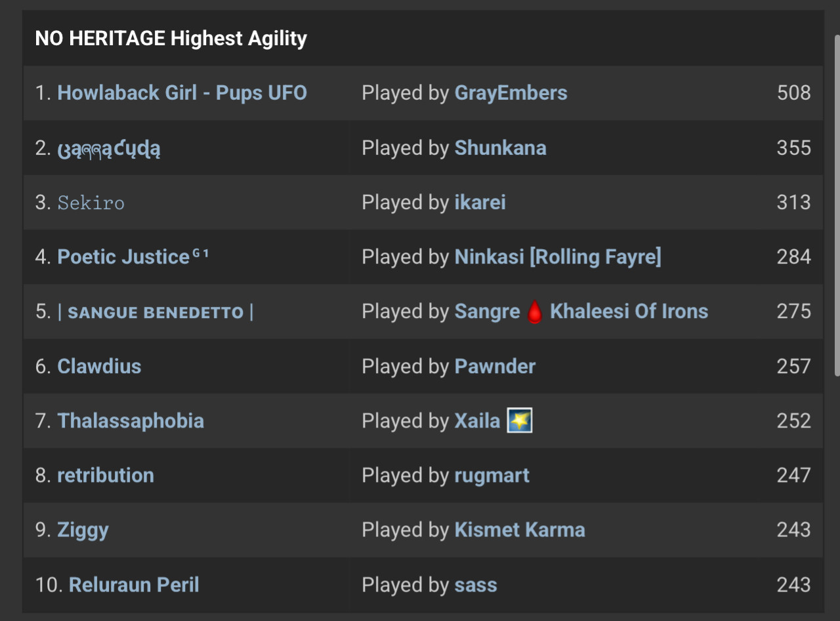
Task: Visit player rugmart's profile
Action: (492, 475)
